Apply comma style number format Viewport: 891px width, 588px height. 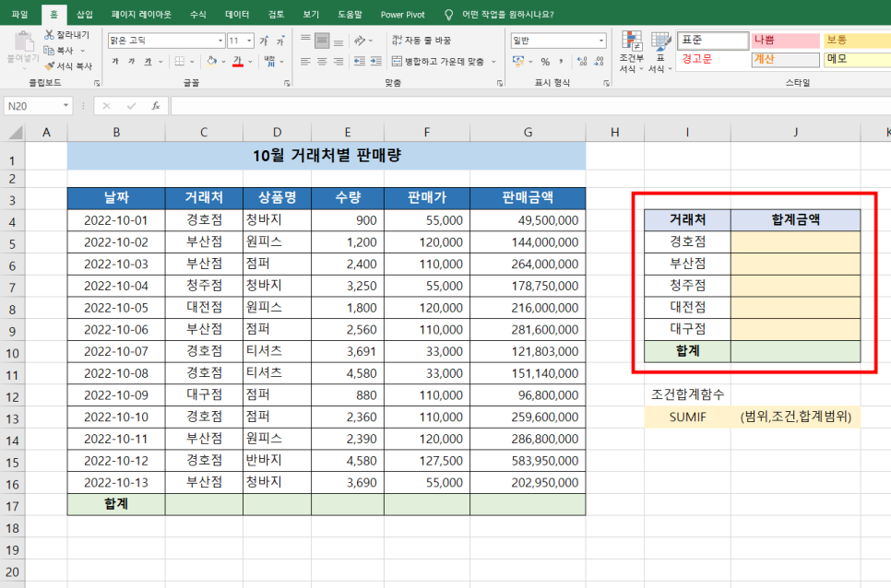(562, 62)
